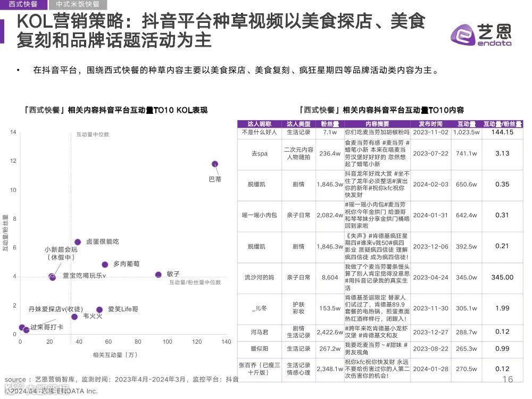The height and width of the screenshot is (399, 532).
Task: Select the _馬冬 name cell
Action: coord(259,309)
